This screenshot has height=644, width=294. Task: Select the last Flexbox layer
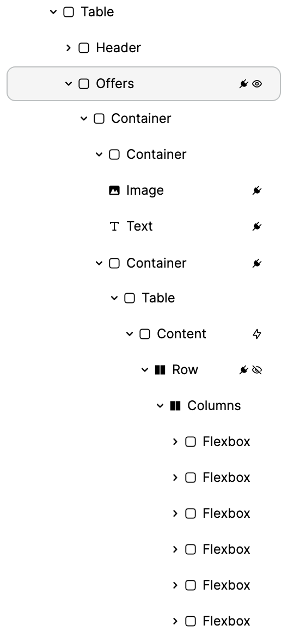226,621
